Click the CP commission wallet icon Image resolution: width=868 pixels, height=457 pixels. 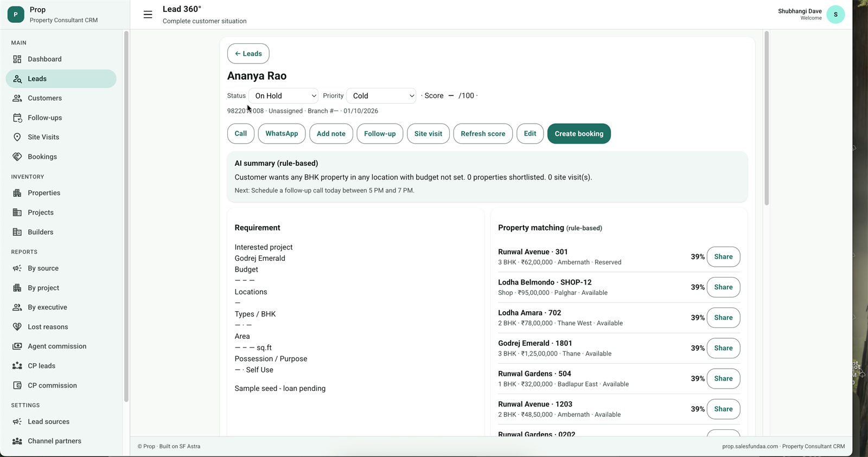coord(17,385)
